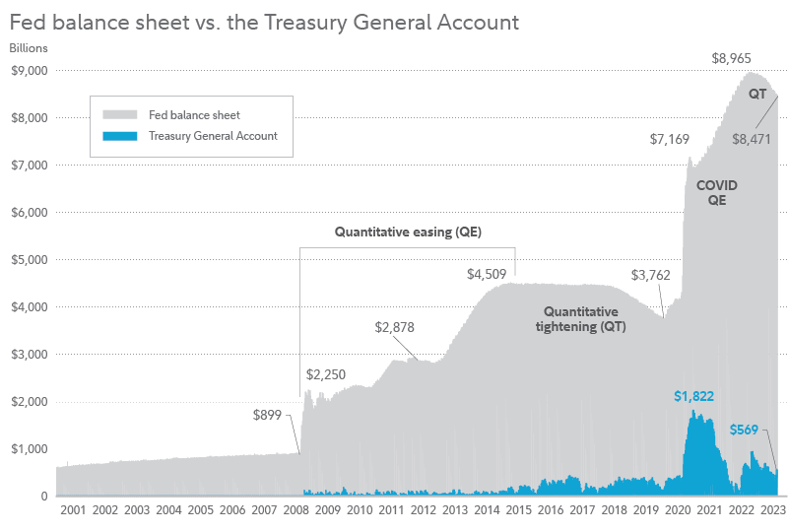Click the chart title text
788x532 pixels.
click(x=264, y=21)
